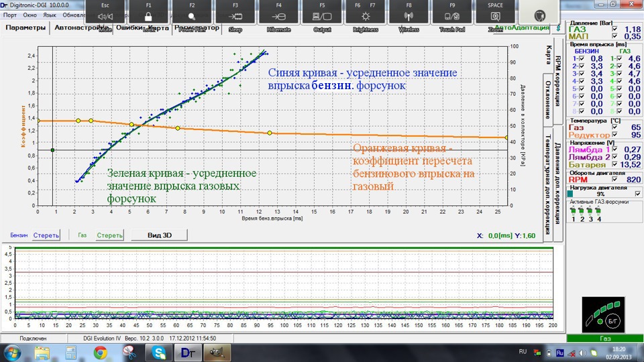Click the yellow curve point at 12.6 ms
Screen dimensions: 644x362
pyautogui.click(x=270, y=133)
